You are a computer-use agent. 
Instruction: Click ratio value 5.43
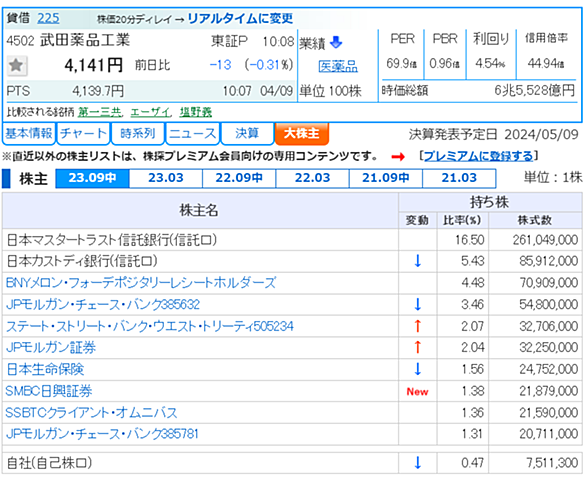tap(472, 261)
